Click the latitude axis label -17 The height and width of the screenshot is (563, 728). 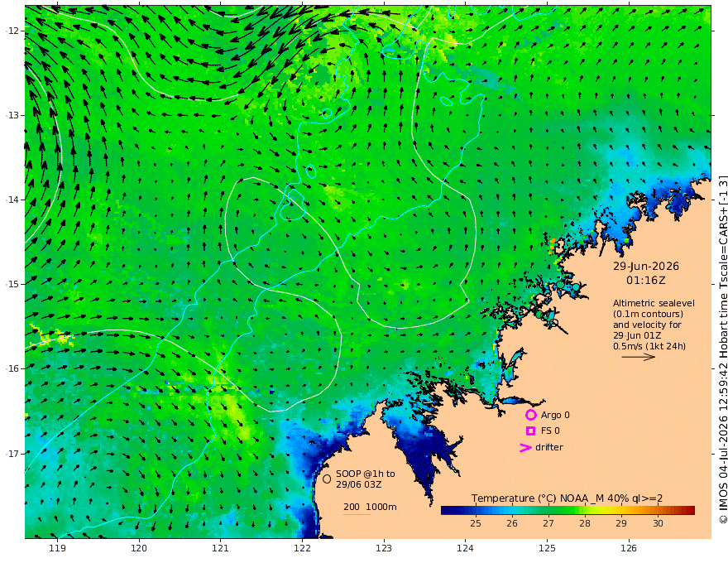[12, 454]
